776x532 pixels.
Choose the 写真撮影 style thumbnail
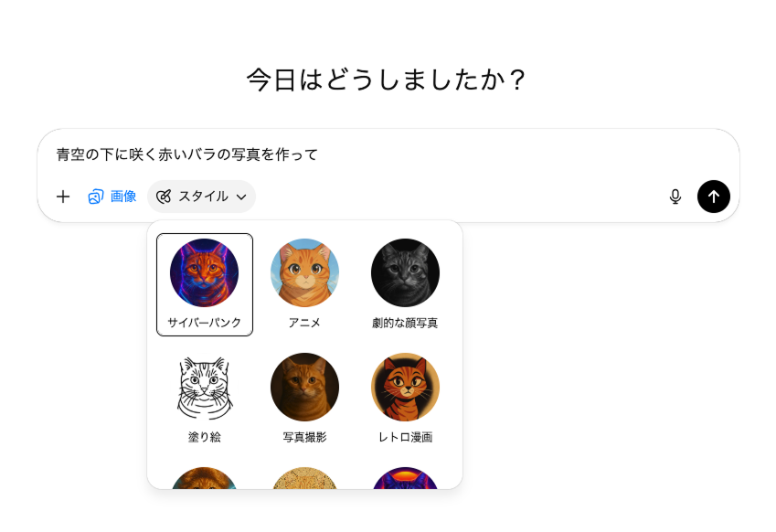click(x=305, y=387)
